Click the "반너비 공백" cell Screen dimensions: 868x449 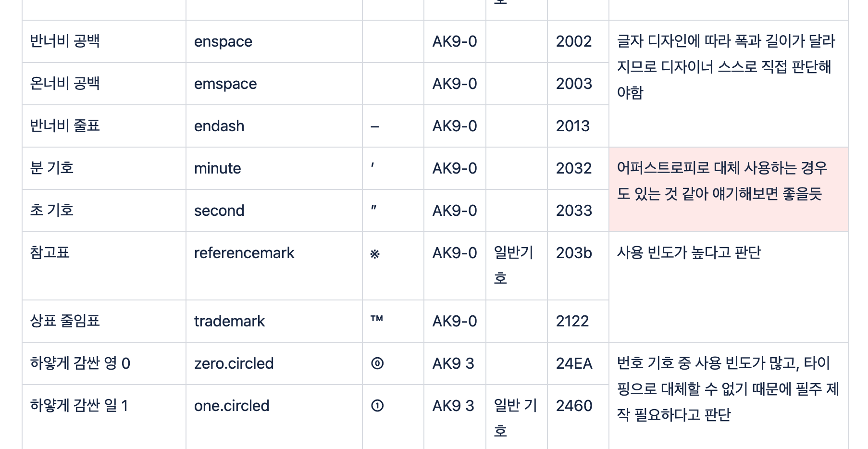(x=65, y=41)
